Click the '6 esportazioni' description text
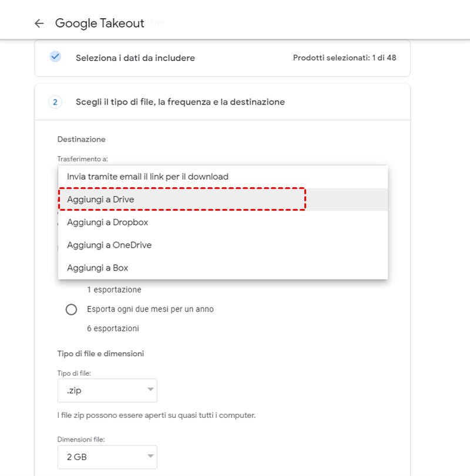This screenshot has height=476, width=470. tap(113, 329)
